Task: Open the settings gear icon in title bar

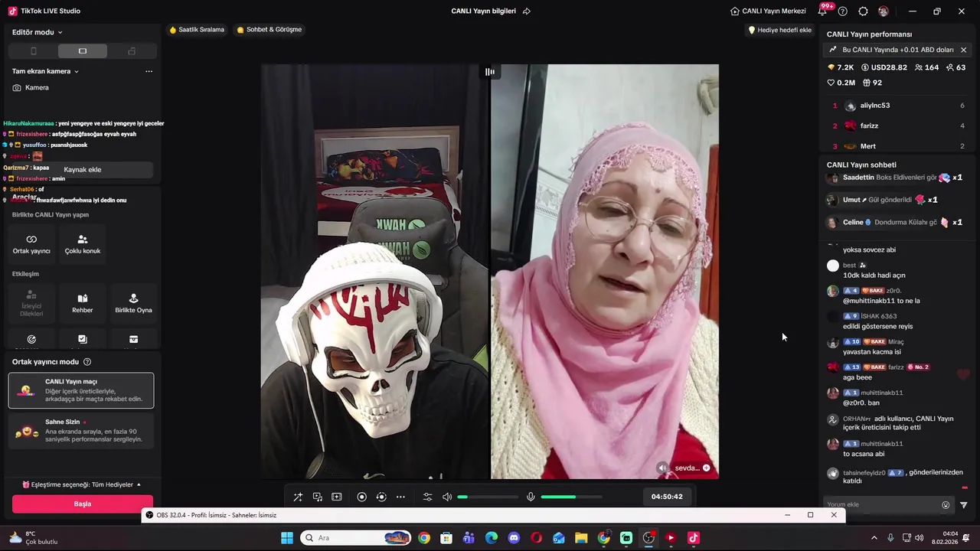Action: coord(863,11)
